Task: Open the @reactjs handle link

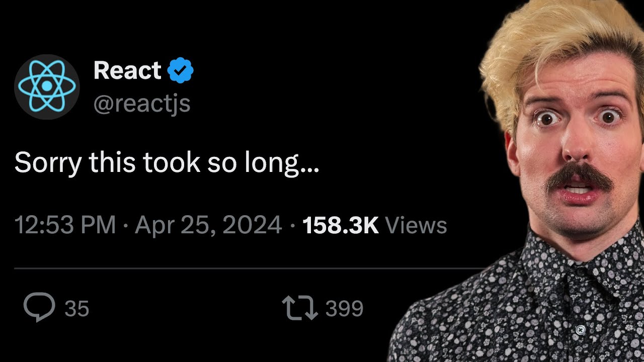Action: pos(142,104)
